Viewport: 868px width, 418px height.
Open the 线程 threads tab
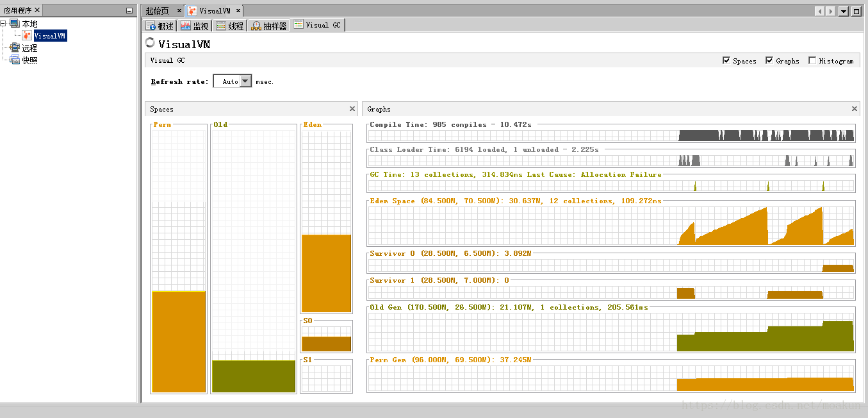click(229, 26)
